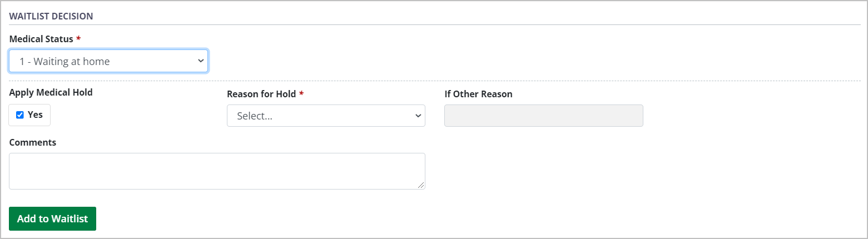
Task: Click the red asterisk beside Medical Status
Action: (x=78, y=39)
